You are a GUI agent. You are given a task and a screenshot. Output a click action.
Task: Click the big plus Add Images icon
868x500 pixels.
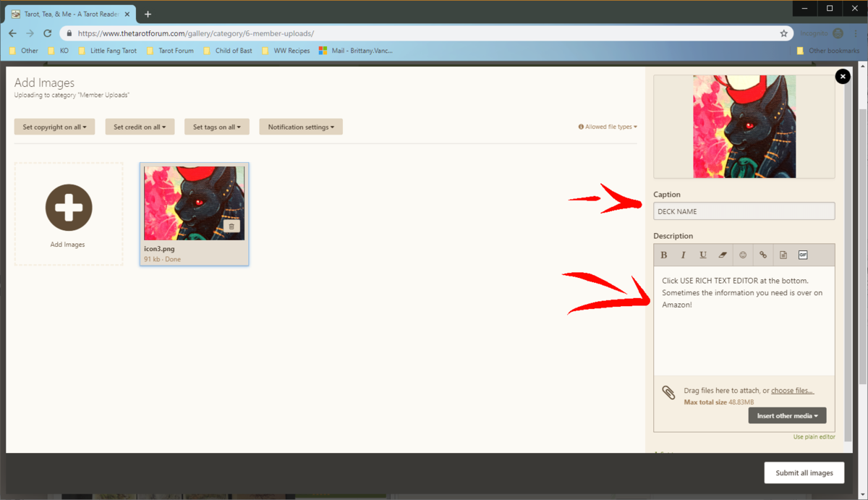69,208
